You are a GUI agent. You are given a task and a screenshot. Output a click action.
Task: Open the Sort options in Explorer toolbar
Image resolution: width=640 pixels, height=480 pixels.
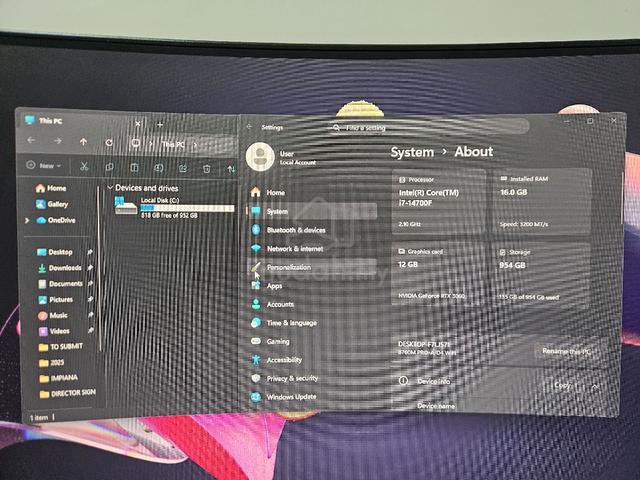tap(231, 169)
